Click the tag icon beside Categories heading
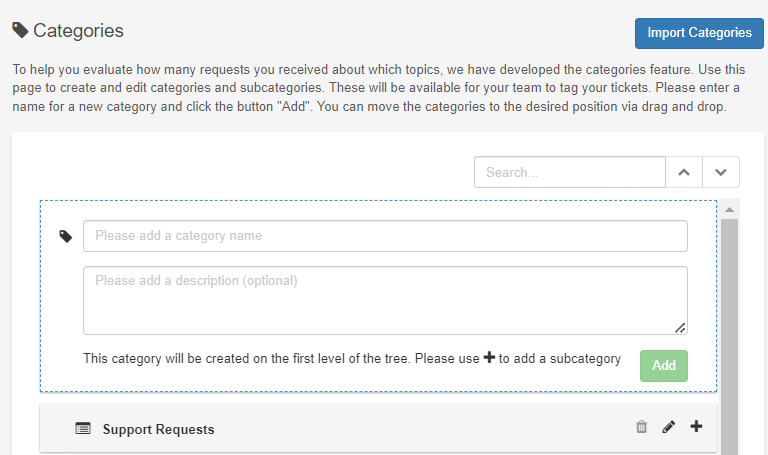The height and width of the screenshot is (455, 768). click(20, 31)
